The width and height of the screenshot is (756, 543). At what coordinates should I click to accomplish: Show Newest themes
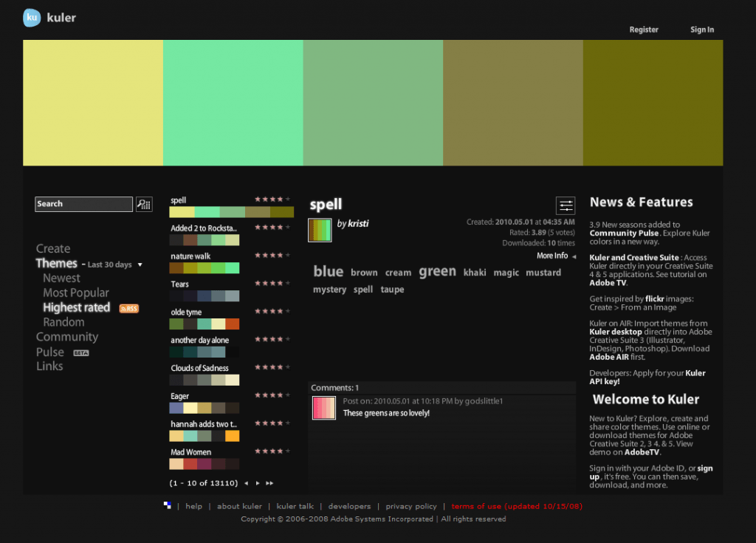coord(61,278)
